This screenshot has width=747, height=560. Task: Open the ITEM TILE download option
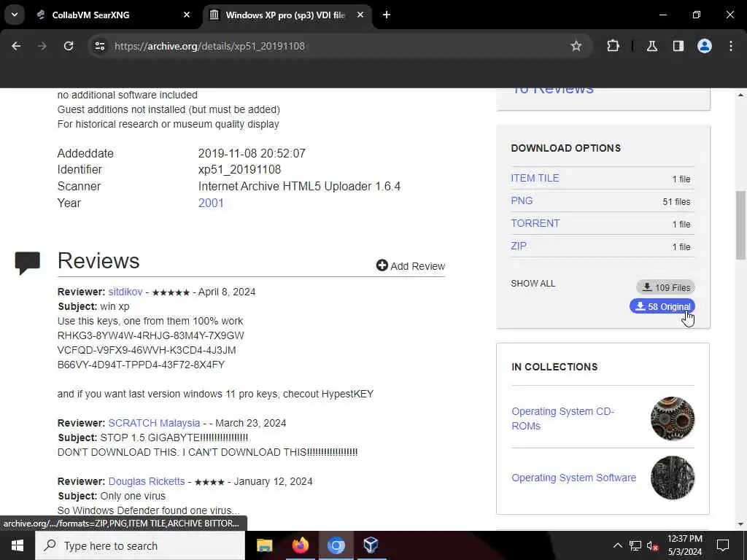535,178
